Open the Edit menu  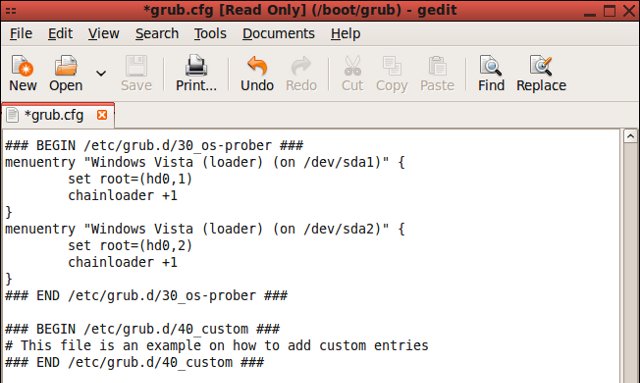click(60, 33)
